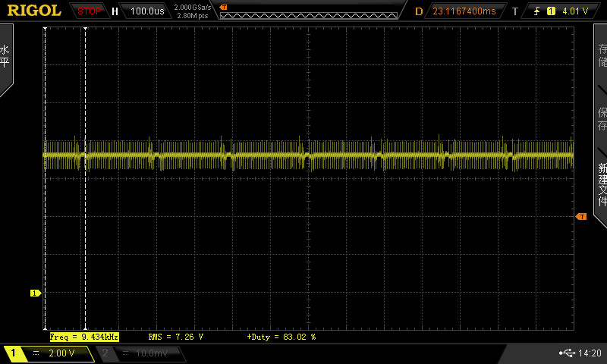
Task: Click the rising edge trigger icon
Action: coord(536,11)
